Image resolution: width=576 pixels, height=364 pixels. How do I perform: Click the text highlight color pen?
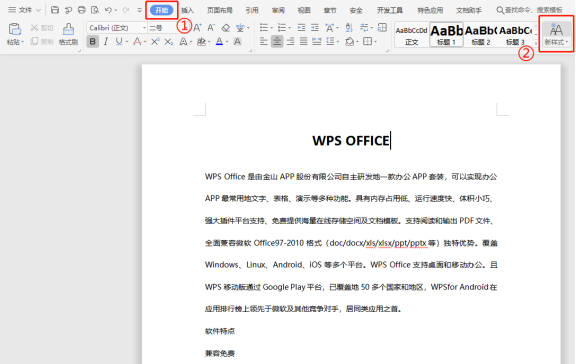201,42
